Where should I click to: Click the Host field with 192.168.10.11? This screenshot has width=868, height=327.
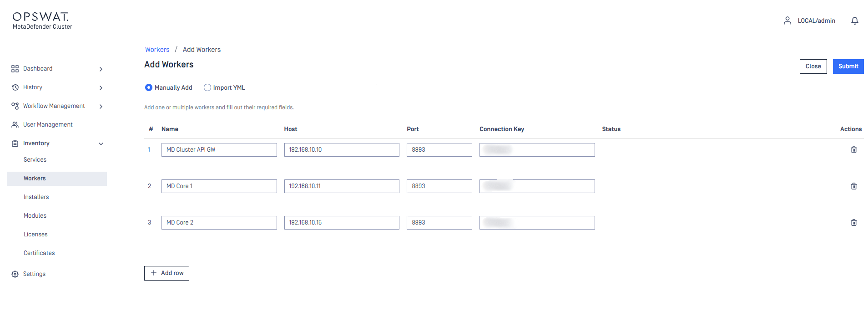click(341, 186)
